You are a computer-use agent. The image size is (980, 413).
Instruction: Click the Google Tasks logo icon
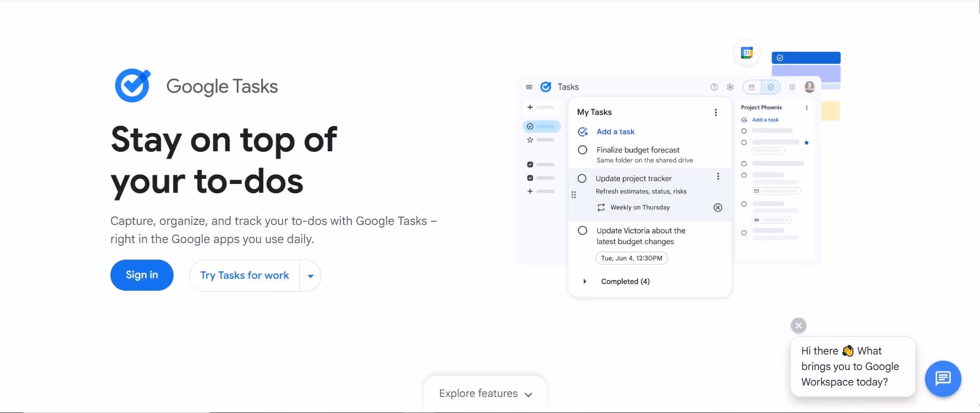pos(133,86)
